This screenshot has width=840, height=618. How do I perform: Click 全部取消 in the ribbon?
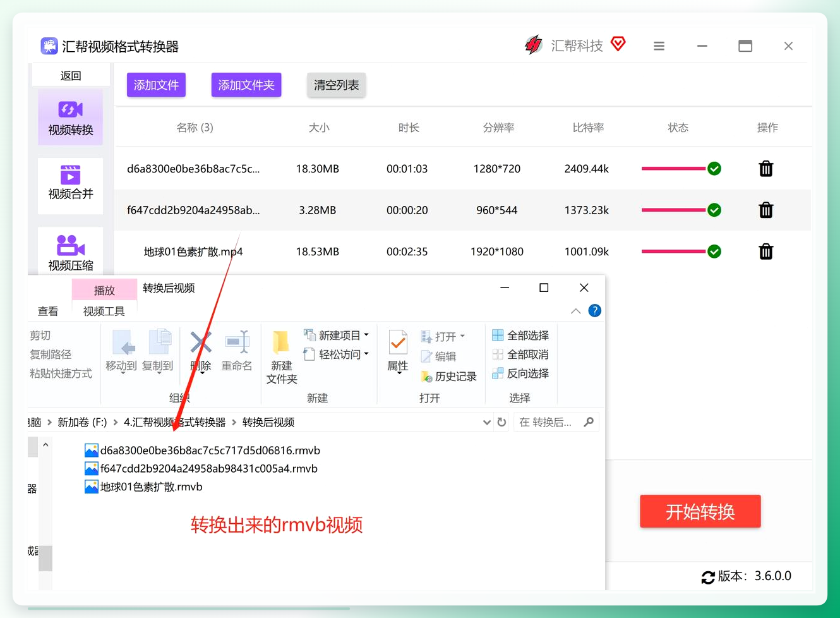(x=520, y=354)
